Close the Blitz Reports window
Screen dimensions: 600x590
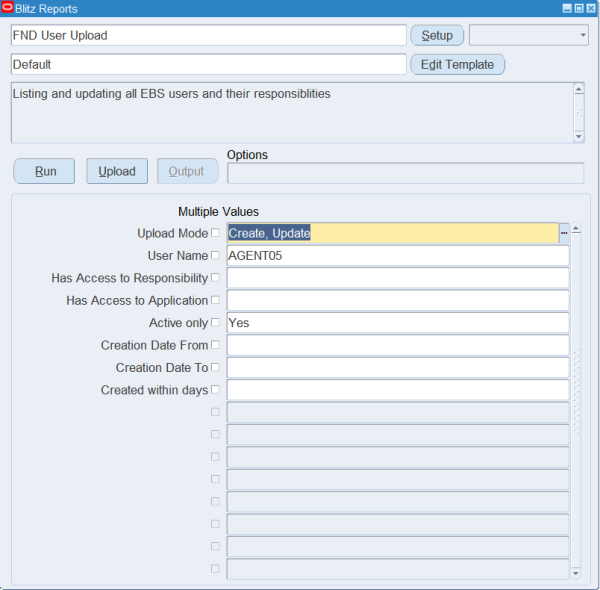591,8
